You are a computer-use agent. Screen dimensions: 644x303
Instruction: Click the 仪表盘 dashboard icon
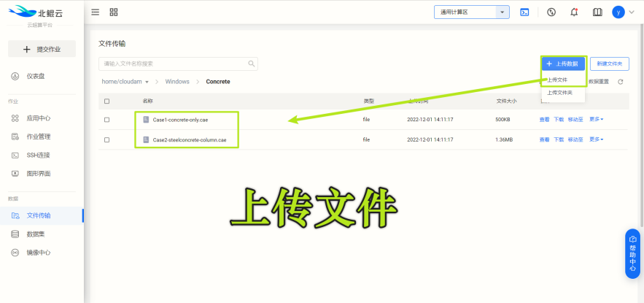pos(15,76)
